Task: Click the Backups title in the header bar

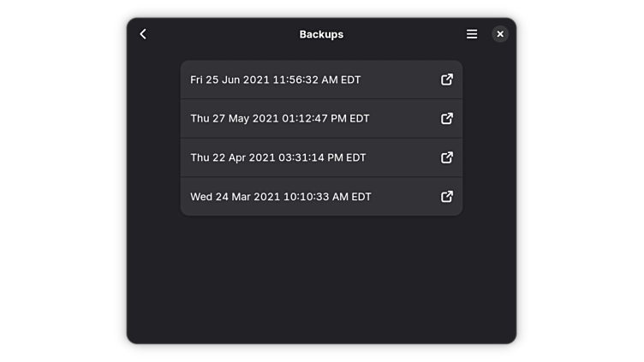Action: click(x=321, y=34)
